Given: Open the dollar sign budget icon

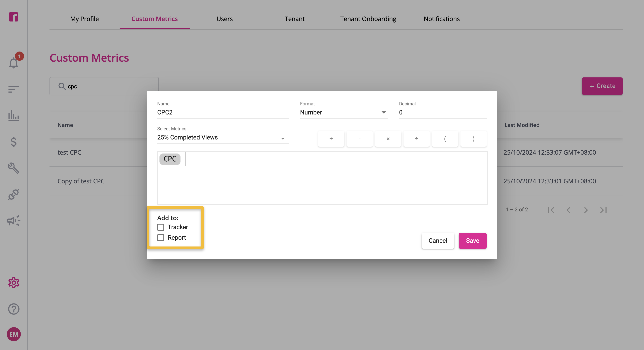Looking at the screenshot, I should tap(14, 142).
